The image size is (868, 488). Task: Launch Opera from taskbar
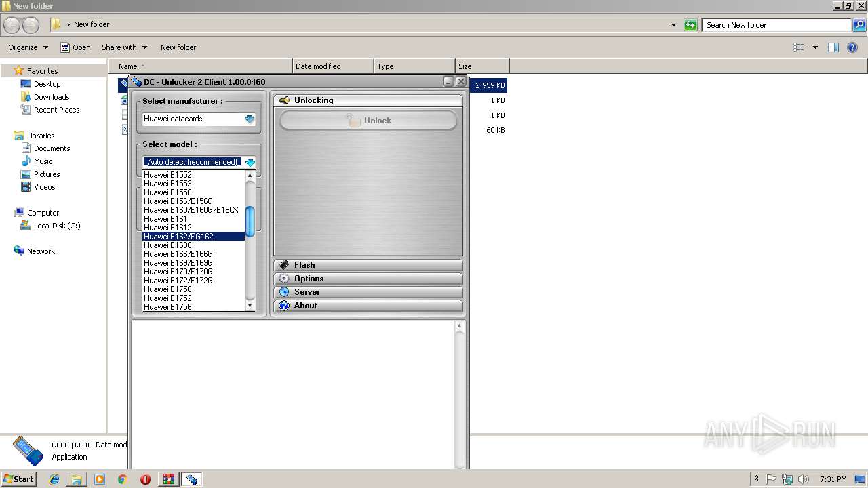pyautogui.click(x=145, y=479)
